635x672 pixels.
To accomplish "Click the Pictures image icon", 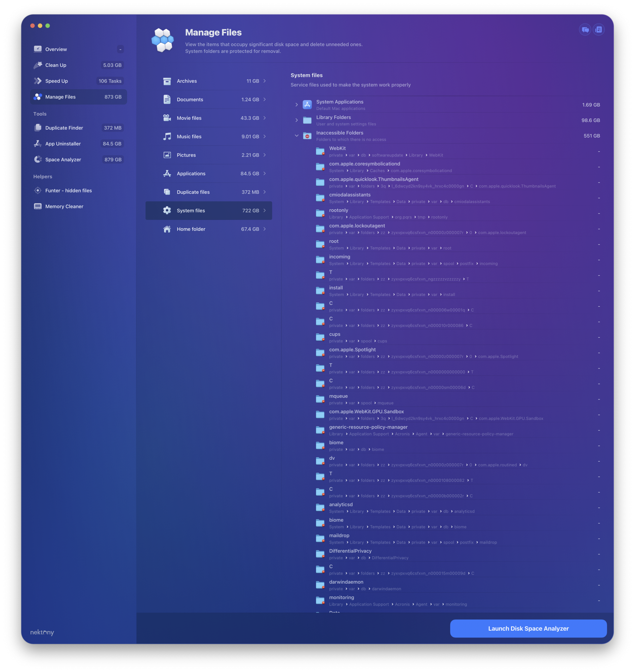I will pos(167,155).
